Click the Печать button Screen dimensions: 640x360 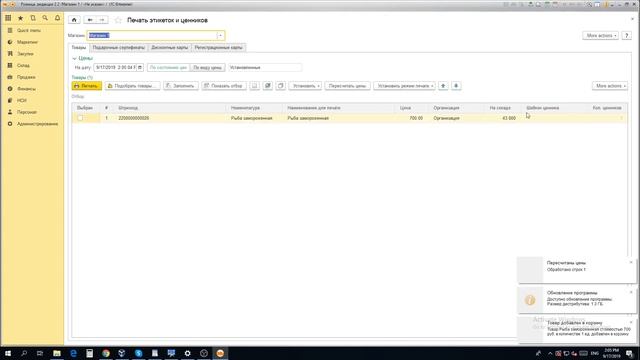(x=87, y=86)
